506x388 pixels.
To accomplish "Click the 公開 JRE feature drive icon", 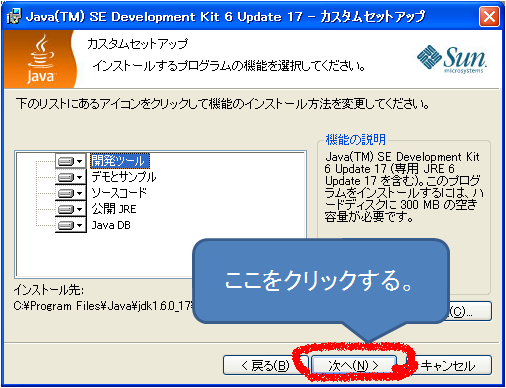I will pos(66,209).
